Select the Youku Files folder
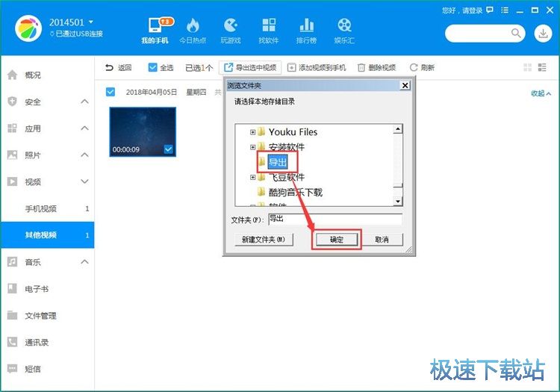The width and height of the screenshot is (560, 392). click(x=293, y=132)
